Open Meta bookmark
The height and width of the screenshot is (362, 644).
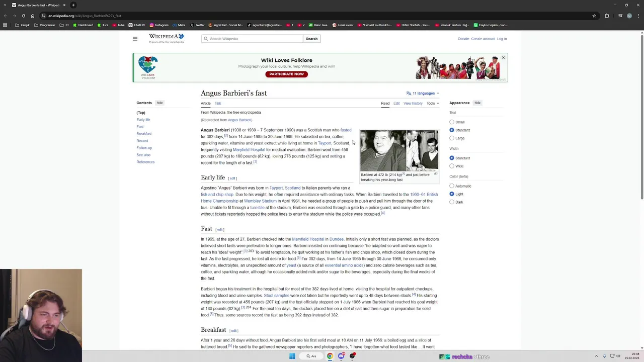point(179,25)
